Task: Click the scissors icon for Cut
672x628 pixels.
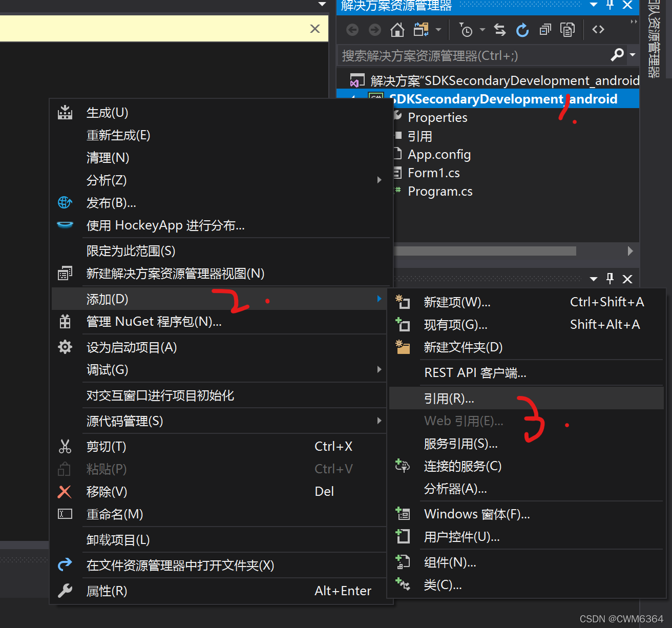Action: click(x=65, y=447)
